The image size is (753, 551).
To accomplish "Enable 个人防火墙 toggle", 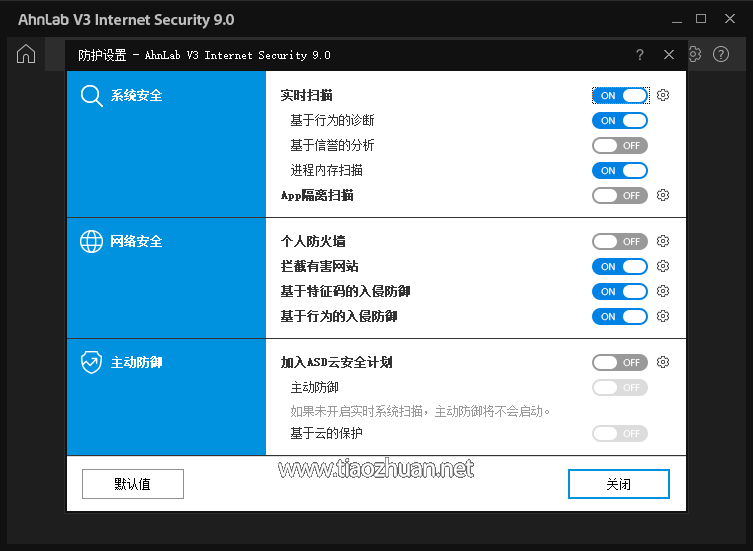I will point(620,242).
